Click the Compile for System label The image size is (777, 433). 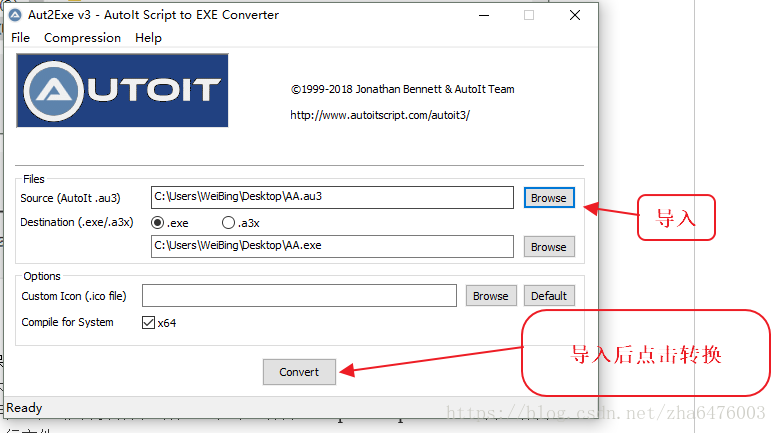[x=67, y=322]
